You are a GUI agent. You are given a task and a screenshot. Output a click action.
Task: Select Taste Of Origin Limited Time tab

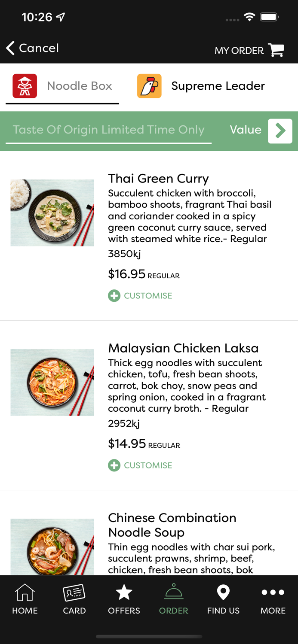tap(108, 130)
